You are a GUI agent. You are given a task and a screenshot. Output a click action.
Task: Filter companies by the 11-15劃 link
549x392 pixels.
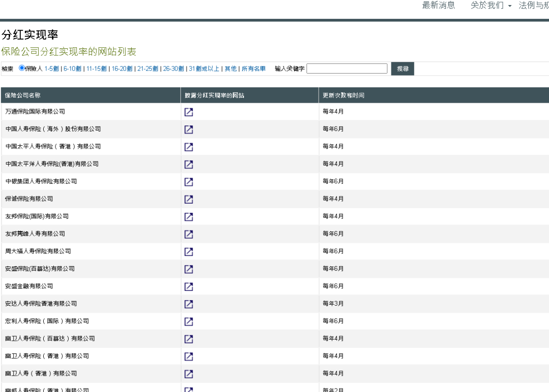click(x=96, y=69)
